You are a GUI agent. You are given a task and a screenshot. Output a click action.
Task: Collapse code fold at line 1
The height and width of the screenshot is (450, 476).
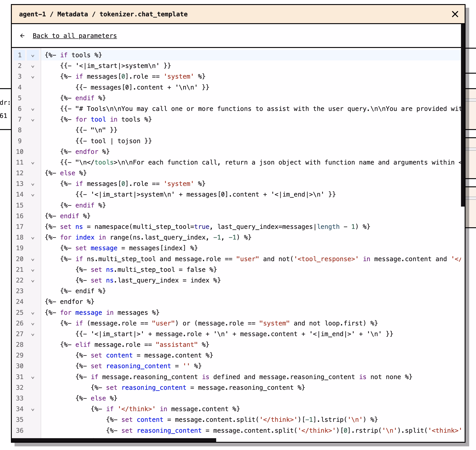click(x=33, y=56)
